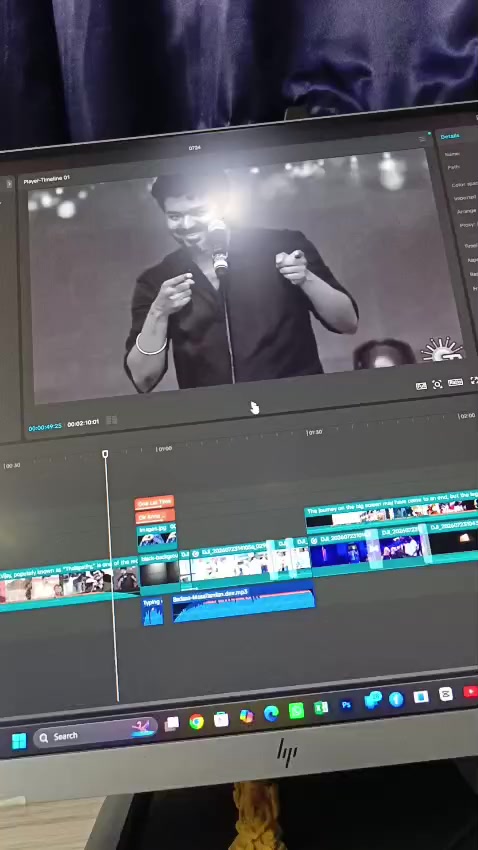
Task: Open the player Ratio setting
Action: pyautogui.click(x=455, y=382)
